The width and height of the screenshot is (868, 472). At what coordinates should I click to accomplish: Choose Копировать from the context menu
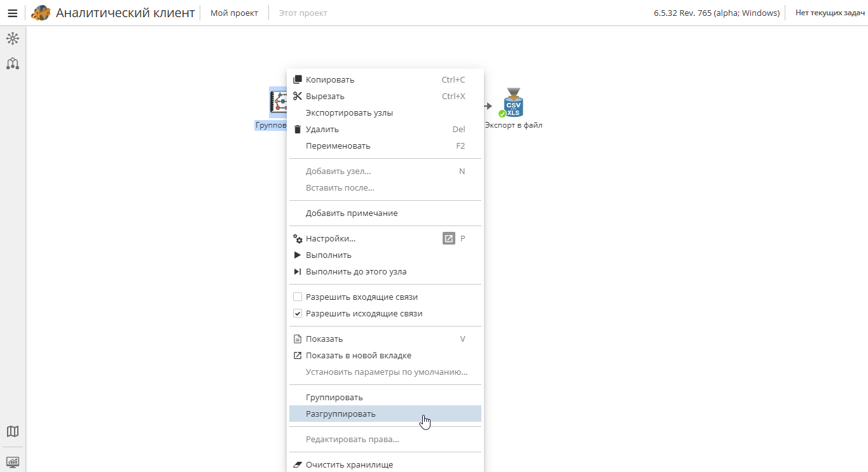click(385, 79)
